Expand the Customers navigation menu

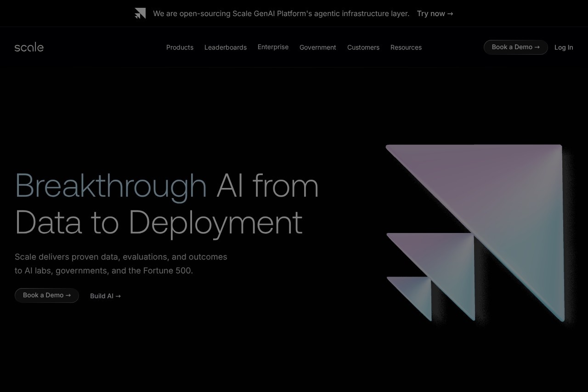coord(363,47)
